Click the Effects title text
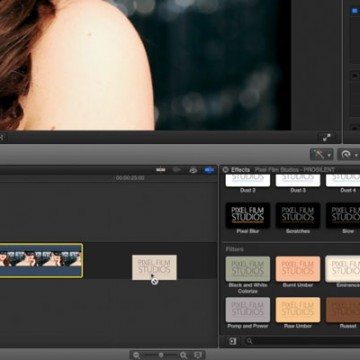The image size is (360, 360). pyautogui.click(x=240, y=170)
